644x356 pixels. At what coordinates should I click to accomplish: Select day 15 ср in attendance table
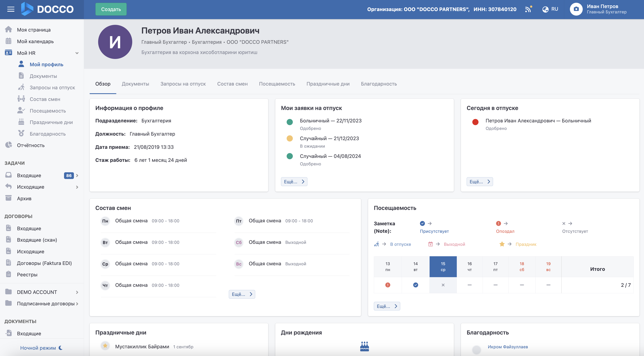[x=443, y=267]
